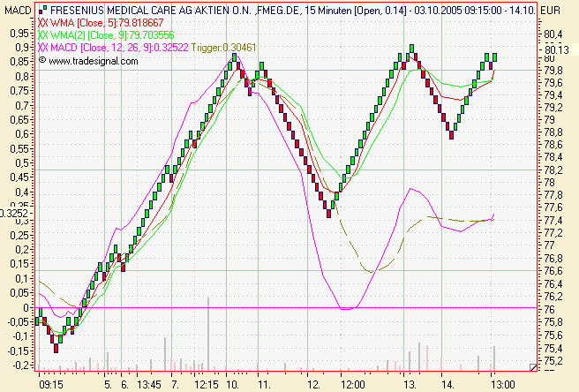
Task: Click the 0,65 value on the MACD axis
Action: pyautogui.click(x=21, y=120)
